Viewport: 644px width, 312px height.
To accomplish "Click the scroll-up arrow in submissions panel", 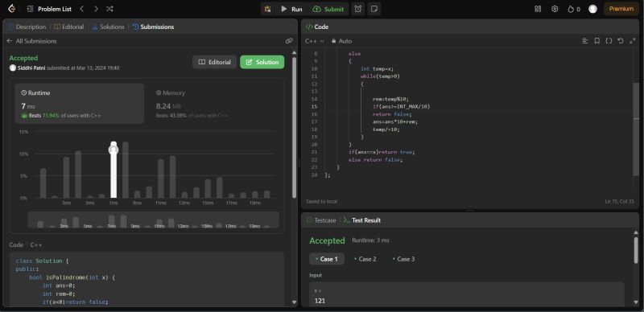I will tap(294, 53).
